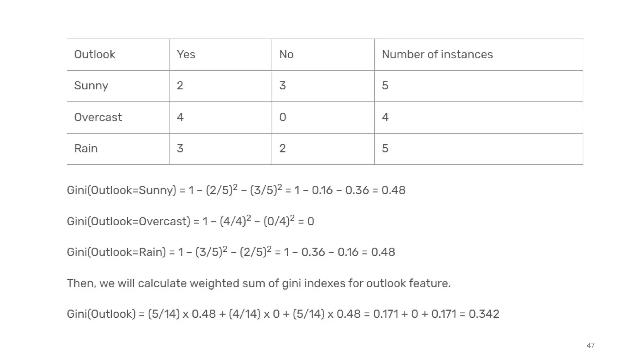Click the Rain No count cell
The image size is (644, 362).
point(323,149)
